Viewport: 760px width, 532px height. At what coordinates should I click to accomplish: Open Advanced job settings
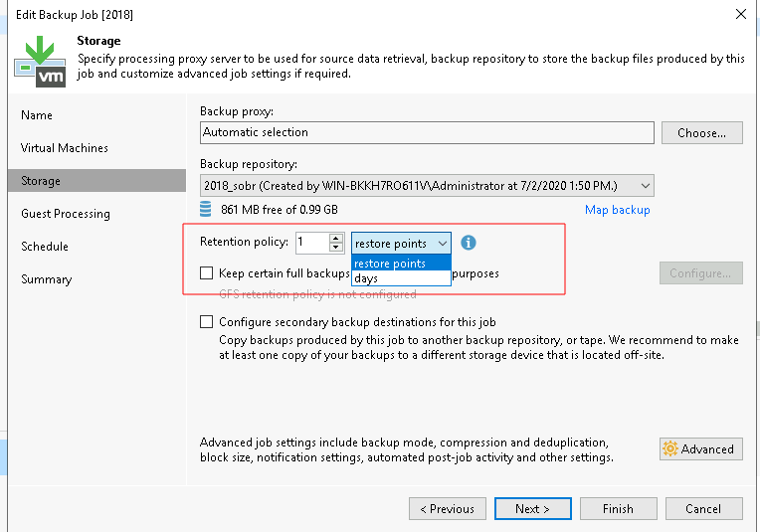pyautogui.click(x=700, y=449)
